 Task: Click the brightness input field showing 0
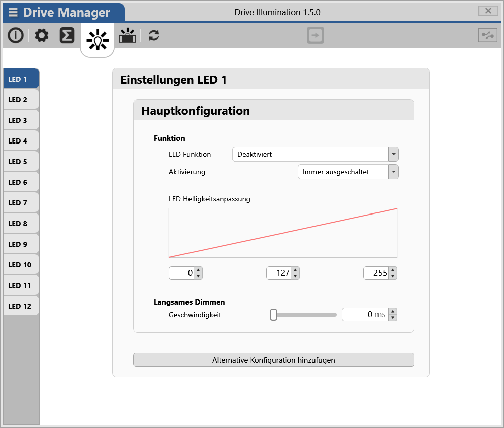coord(181,273)
